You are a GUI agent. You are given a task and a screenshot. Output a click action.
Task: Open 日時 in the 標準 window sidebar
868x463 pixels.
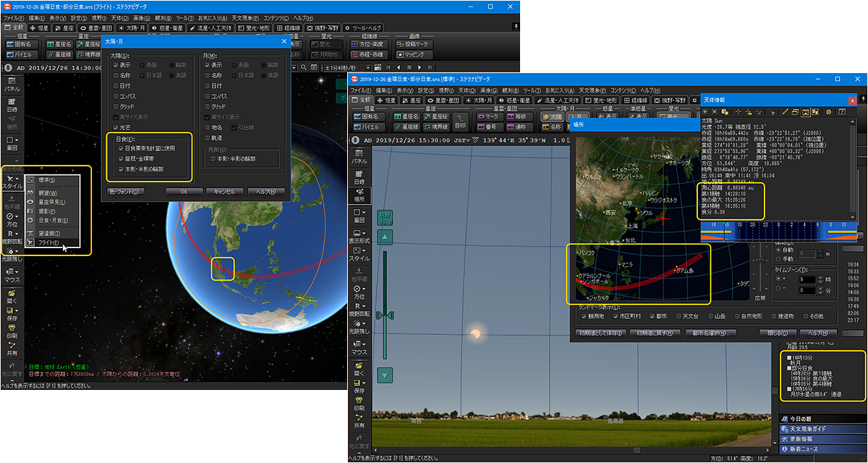click(359, 177)
